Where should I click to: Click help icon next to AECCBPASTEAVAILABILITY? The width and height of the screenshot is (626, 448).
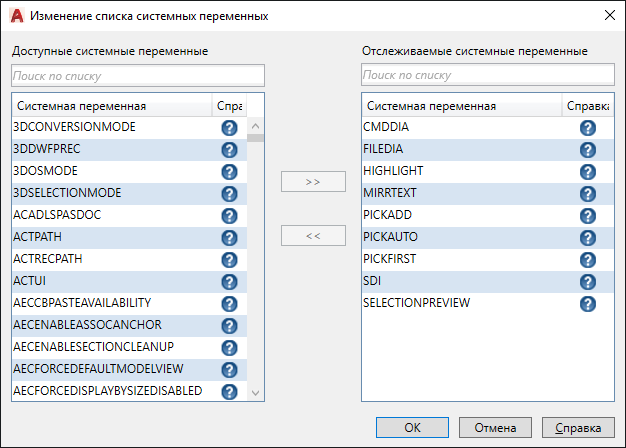coord(228,304)
